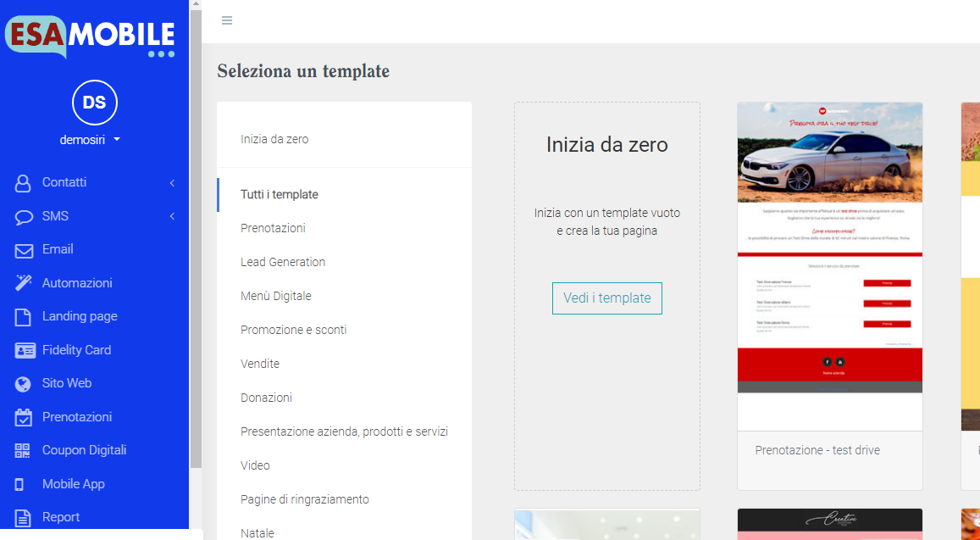Click the Fidelity Card icon
The image size is (980, 540).
pyautogui.click(x=25, y=350)
